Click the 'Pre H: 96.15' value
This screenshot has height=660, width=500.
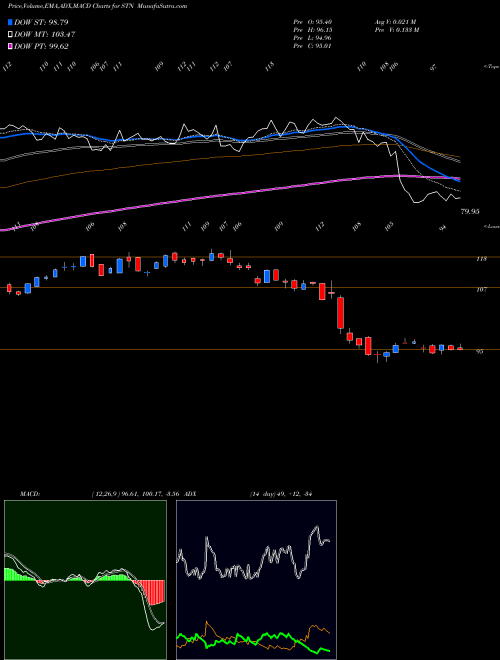pos(312,30)
